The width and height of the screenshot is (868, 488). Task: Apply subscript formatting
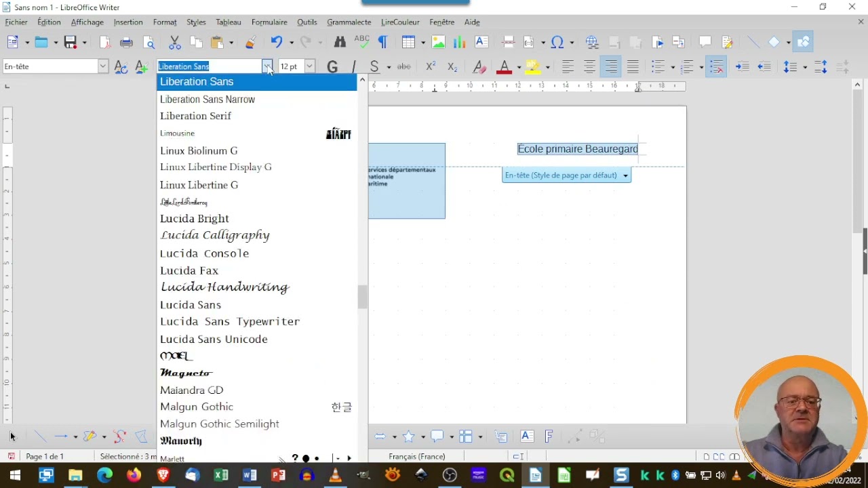coord(452,66)
